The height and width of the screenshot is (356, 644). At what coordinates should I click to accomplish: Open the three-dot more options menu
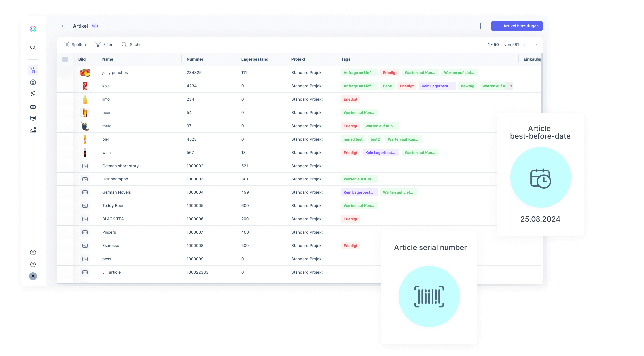pos(481,26)
